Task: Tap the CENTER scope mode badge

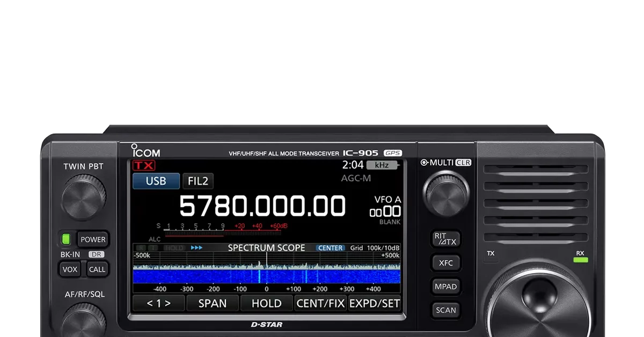Action: pos(331,248)
